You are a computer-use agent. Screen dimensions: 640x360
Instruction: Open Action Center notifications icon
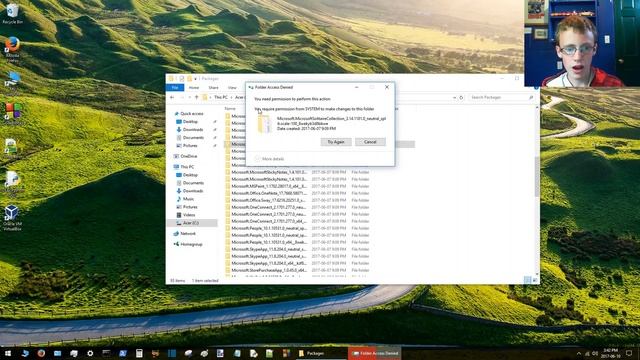coord(629,353)
